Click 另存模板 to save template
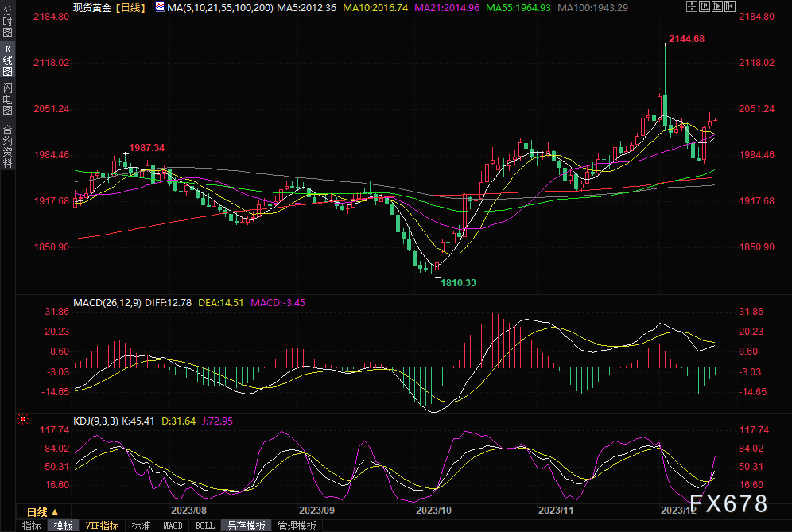 coord(246,526)
